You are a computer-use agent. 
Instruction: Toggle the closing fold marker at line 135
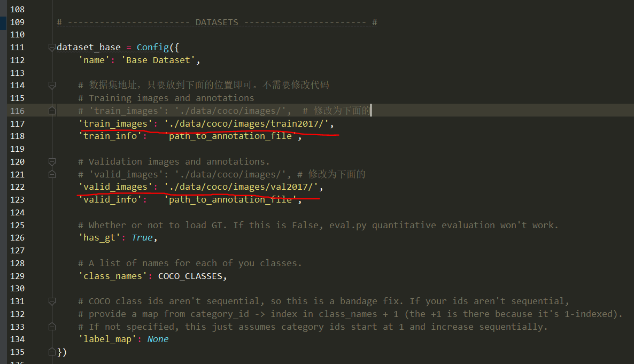[x=52, y=352]
